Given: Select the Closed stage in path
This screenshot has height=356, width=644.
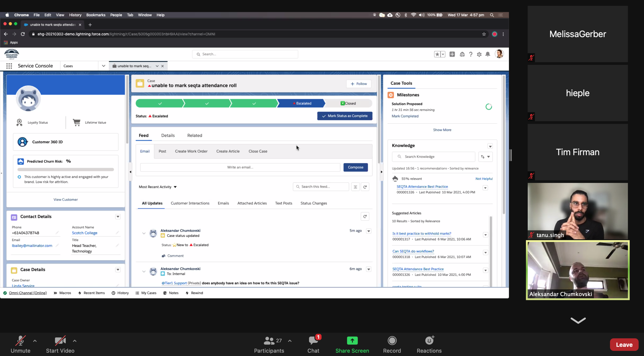Looking at the screenshot, I should (x=348, y=103).
